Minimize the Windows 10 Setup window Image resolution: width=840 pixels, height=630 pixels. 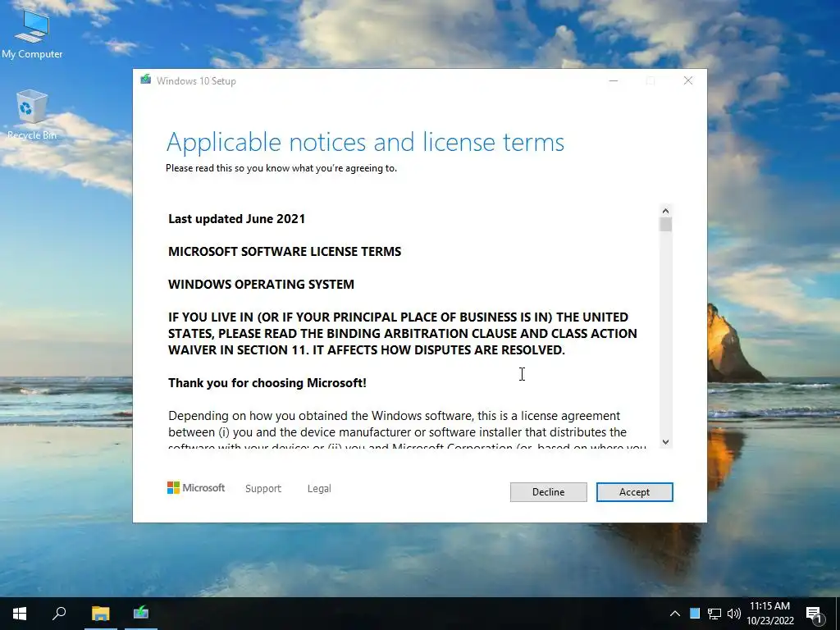614,80
